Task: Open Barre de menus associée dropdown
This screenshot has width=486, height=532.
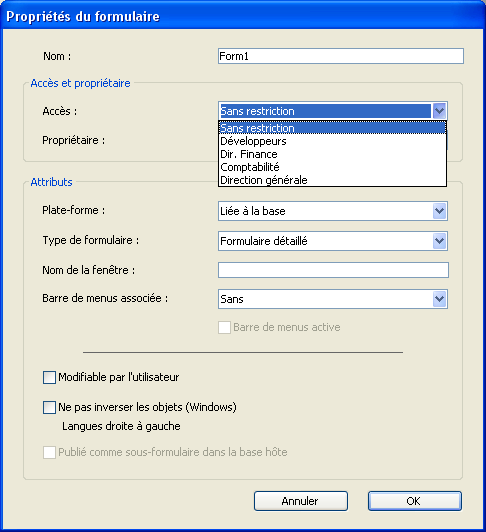Action: pos(440,299)
